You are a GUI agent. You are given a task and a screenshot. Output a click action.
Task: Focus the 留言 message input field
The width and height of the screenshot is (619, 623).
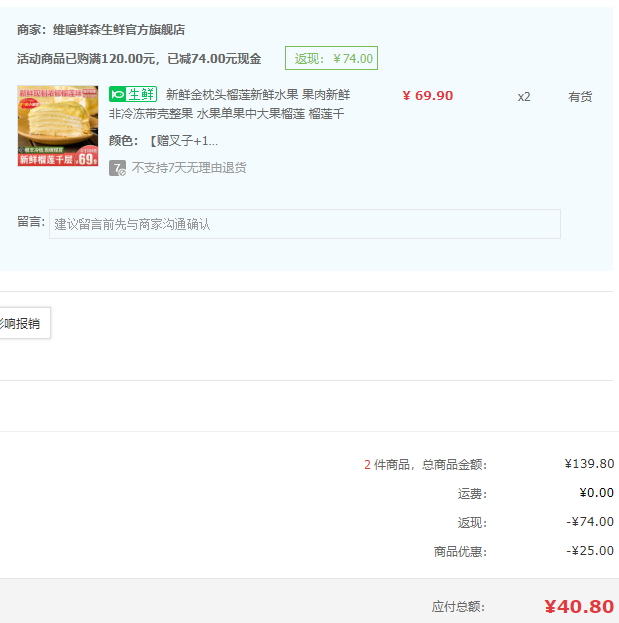[305, 224]
